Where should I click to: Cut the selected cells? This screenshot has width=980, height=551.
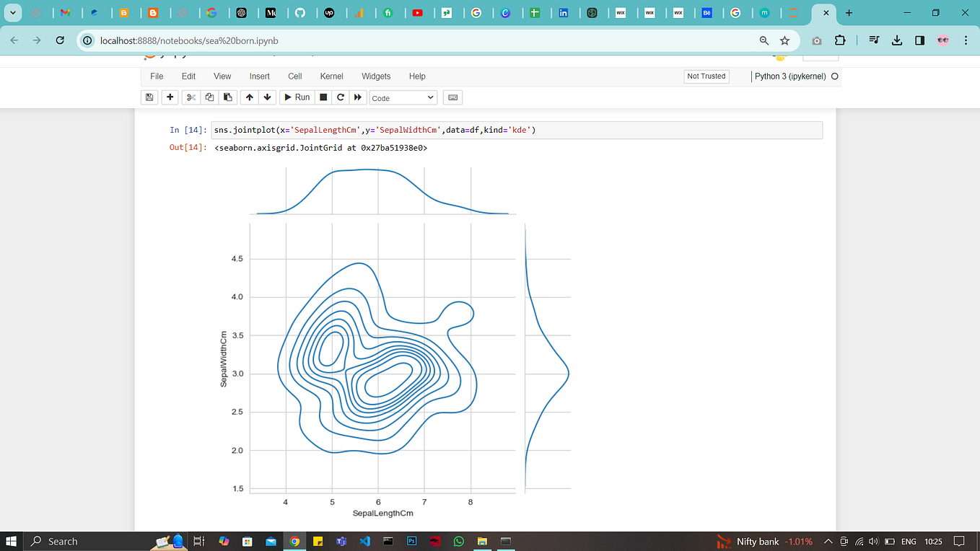(x=190, y=97)
